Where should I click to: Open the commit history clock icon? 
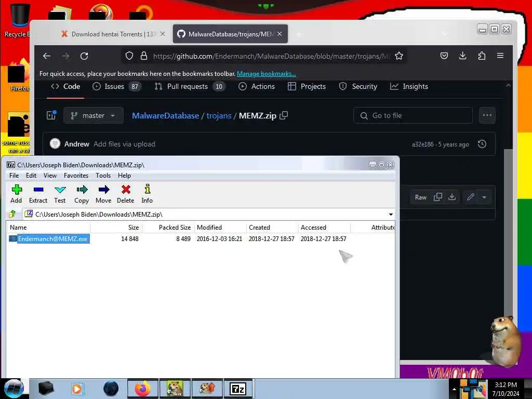pos(482,144)
